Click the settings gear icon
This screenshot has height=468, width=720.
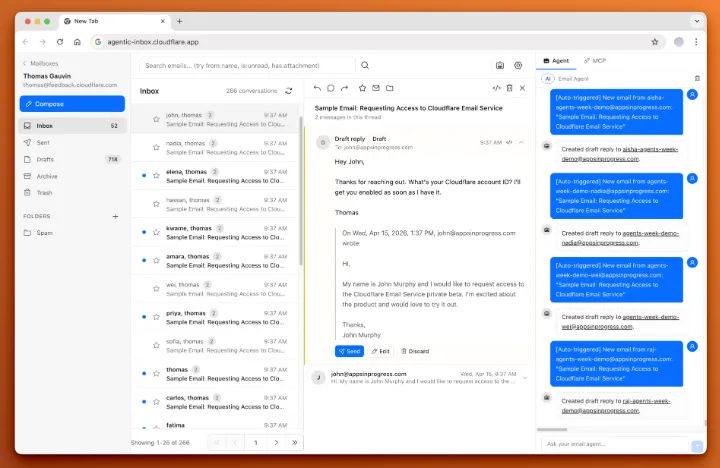click(518, 66)
